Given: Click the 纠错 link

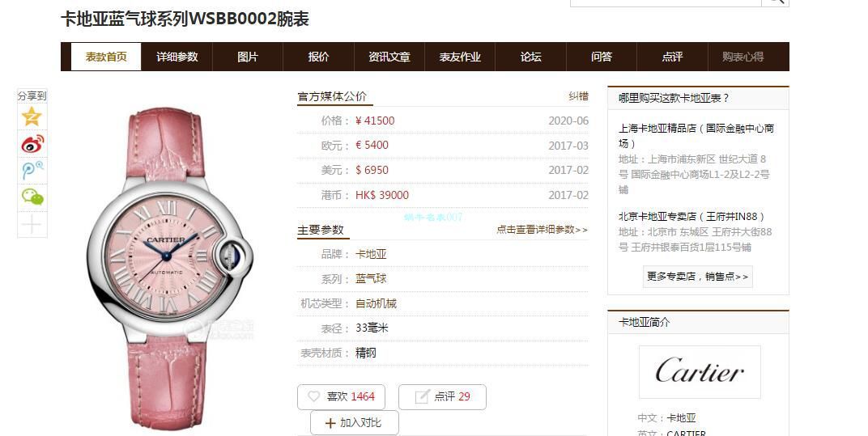Looking at the screenshot, I should tap(578, 96).
